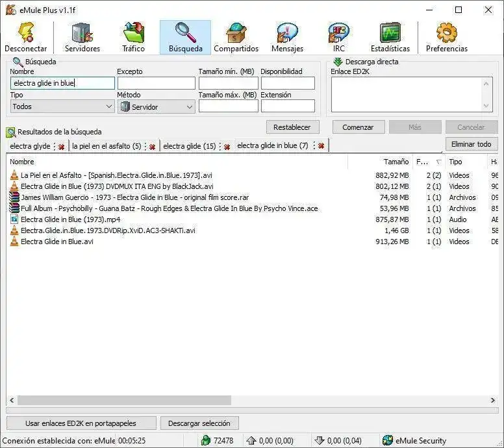Open the IRC chat view

coord(339,37)
